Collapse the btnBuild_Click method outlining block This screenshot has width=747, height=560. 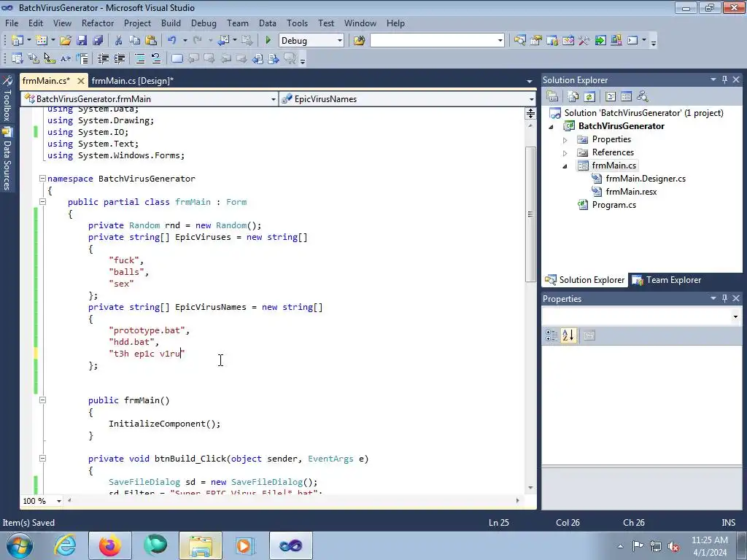coord(42,459)
